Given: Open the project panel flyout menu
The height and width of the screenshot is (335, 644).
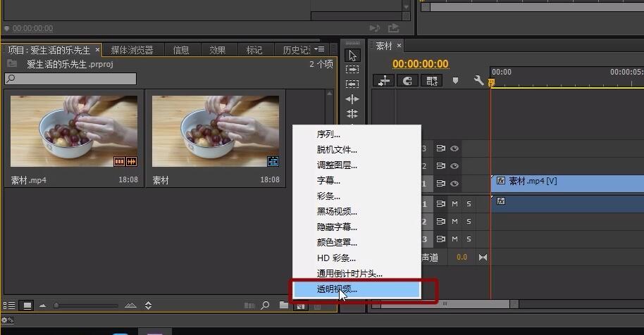Looking at the screenshot, I should click(320, 49).
